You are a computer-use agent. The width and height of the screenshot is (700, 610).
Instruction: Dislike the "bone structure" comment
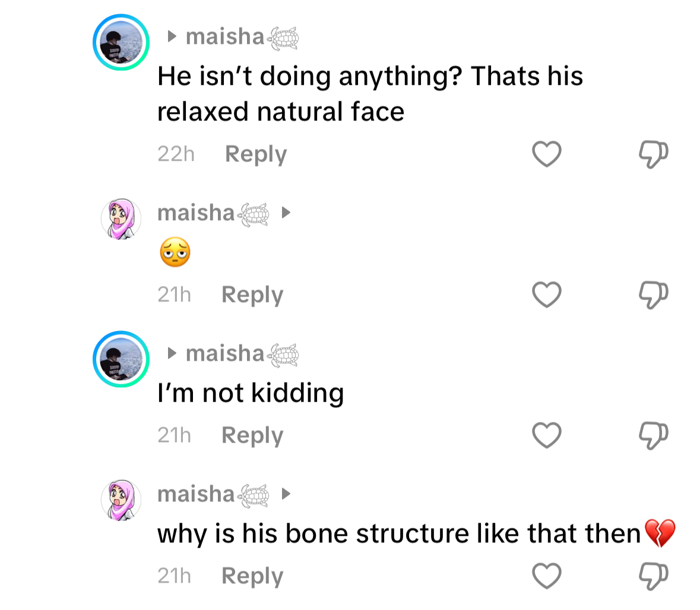click(x=653, y=576)
